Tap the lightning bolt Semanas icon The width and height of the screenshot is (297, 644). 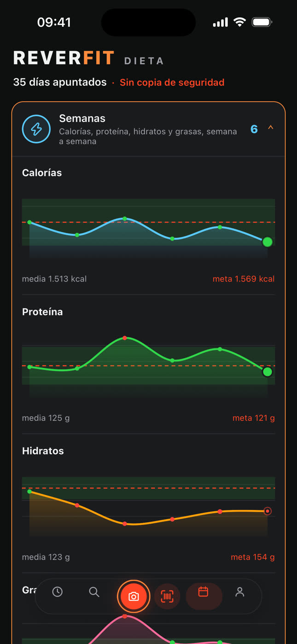coord(36,129)
